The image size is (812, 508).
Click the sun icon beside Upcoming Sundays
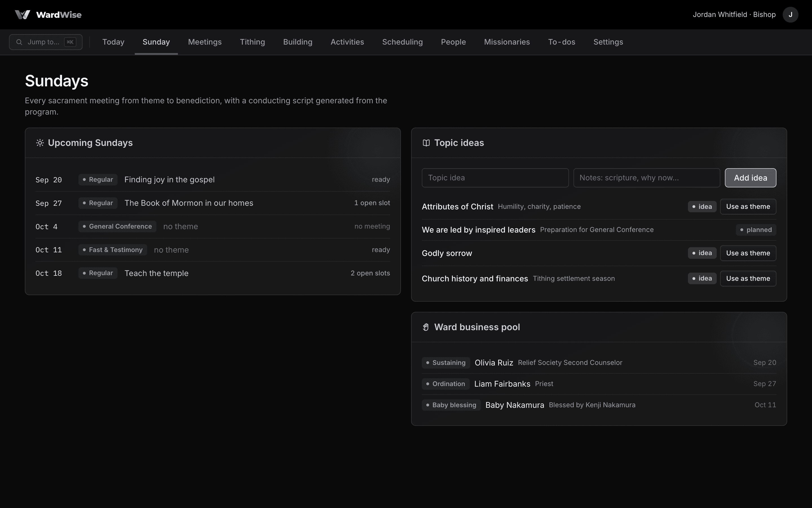(x=40, y=143)
